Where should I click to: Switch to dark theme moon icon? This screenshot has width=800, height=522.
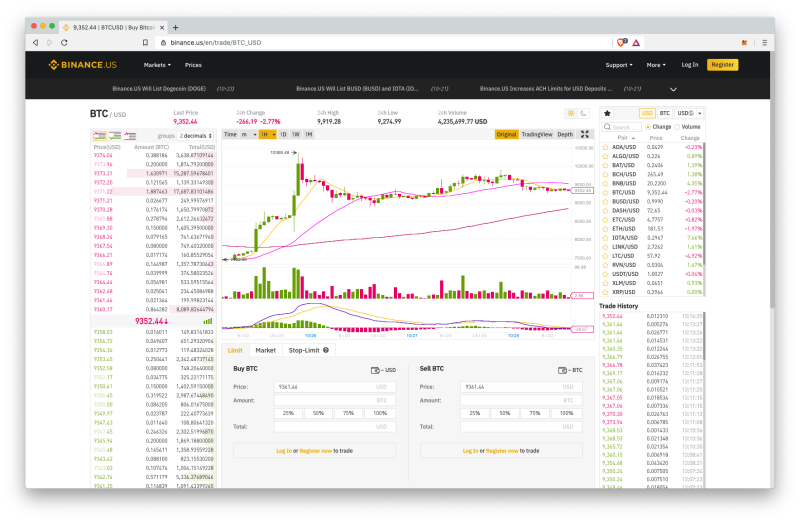click(x=583, y=113)
